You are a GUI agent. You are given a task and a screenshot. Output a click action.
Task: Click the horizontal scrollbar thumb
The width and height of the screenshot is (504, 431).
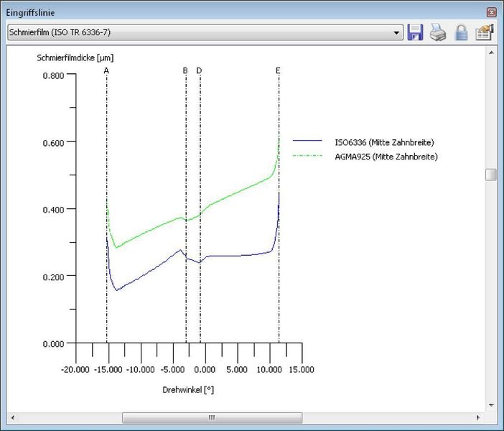(212, 417)
